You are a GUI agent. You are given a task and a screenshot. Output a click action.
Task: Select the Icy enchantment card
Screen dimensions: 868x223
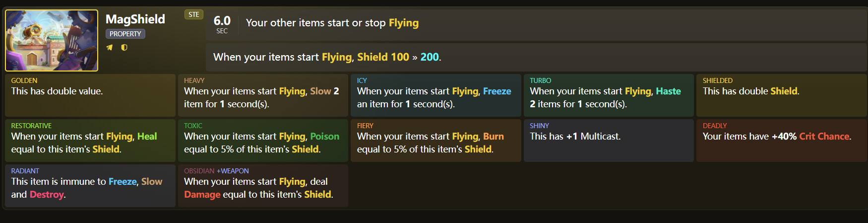[x=435, y=95]
